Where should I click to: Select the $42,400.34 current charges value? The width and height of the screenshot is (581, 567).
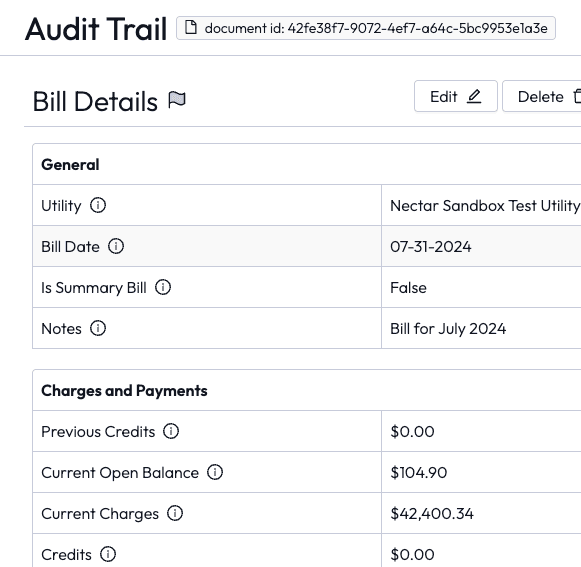[x=432, y=514]
